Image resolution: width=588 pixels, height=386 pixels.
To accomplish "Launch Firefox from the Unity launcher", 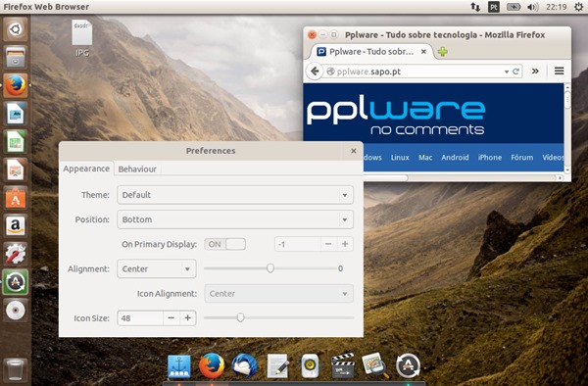I will click(16, 85).
